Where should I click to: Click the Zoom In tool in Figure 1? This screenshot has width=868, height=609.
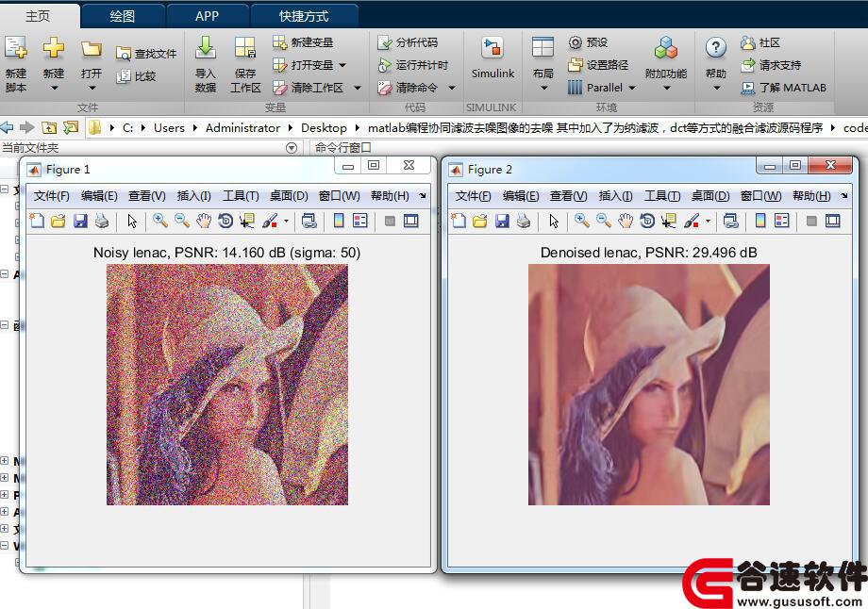click(160, 221)
